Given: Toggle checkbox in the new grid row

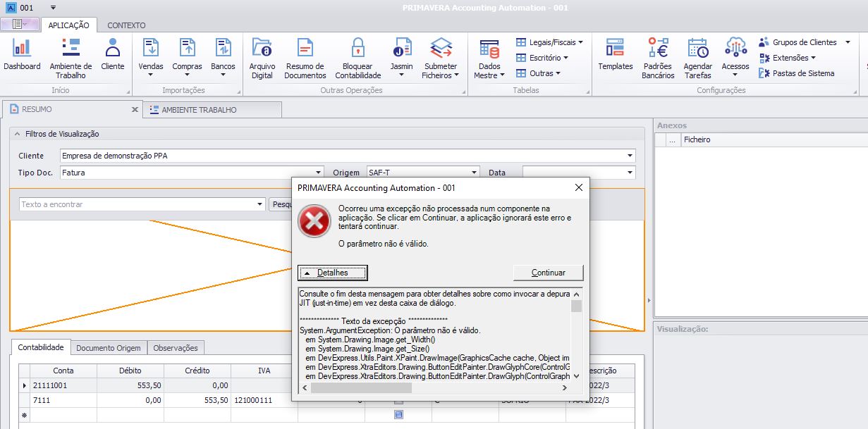Looking at the screenshot, I should 398,415.
